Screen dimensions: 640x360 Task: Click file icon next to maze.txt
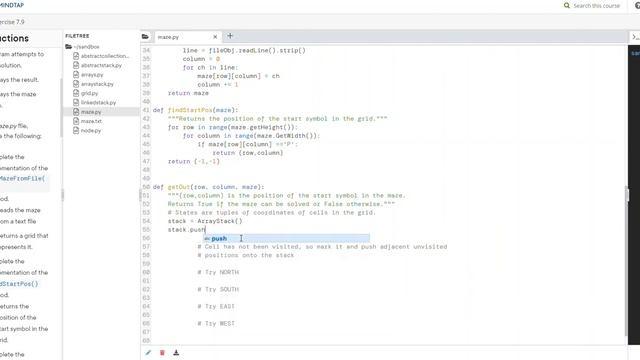(76, 121)
